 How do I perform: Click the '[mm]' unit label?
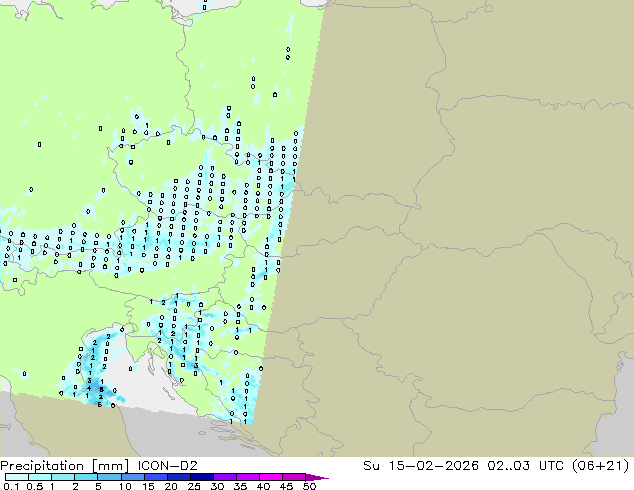pyautogui.click(x=110, y=466)
